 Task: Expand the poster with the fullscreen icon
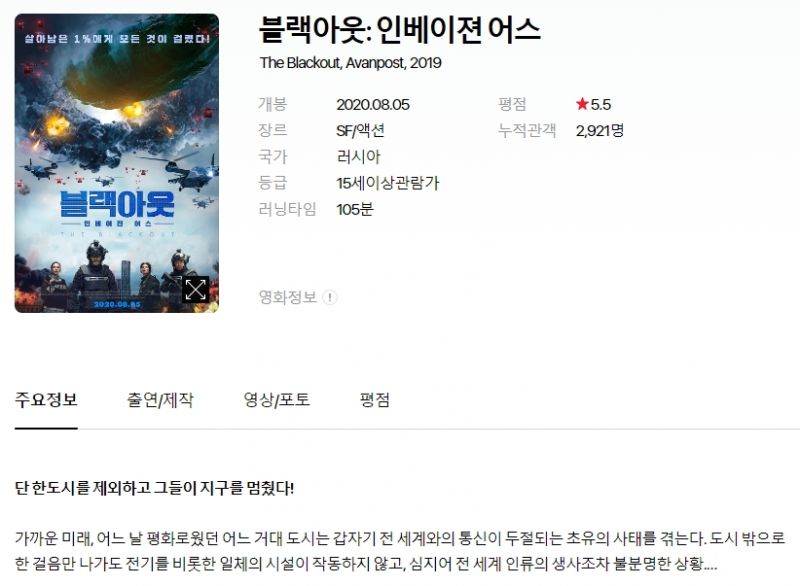pyautogui.click(x=196, y=290)
